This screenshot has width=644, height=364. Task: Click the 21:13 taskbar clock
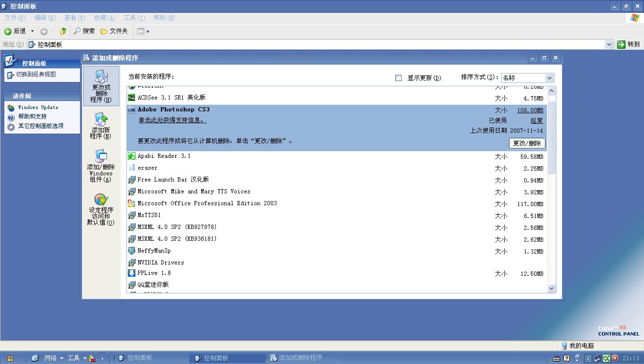[631, 358]
